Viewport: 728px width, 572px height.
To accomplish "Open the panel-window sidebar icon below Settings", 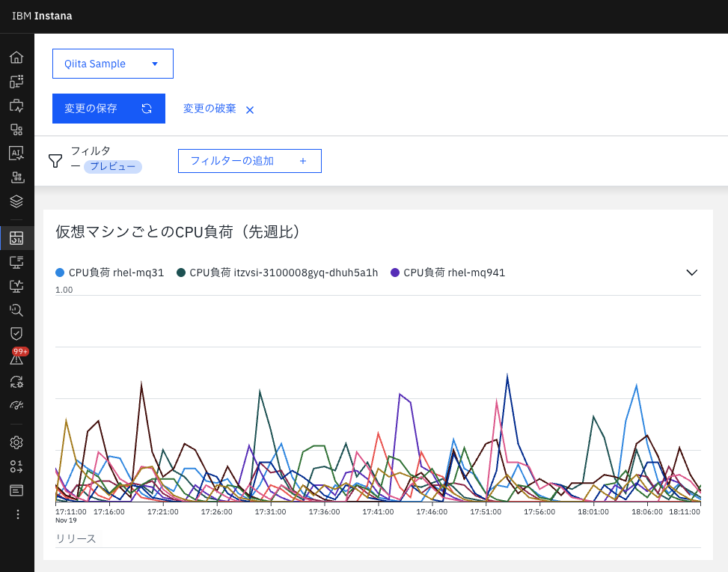I will (x=16, y=490).
